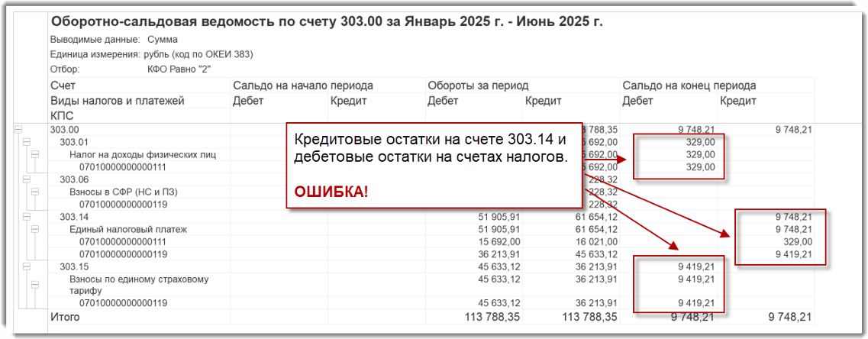Collapse the 303.01 subaccount group
The height and width of the screenshot is (339, 868).
26,142
